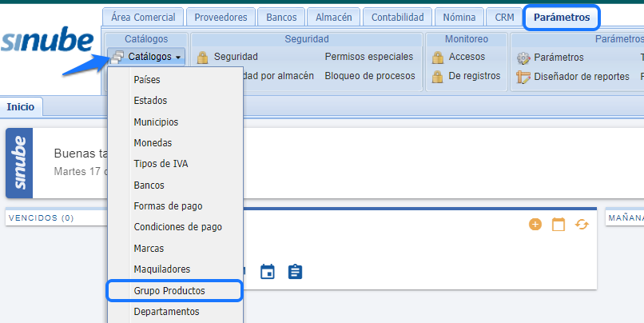This screenshot has width=644, height=323.
Task: Open the Bancos ribbon tab
Action: [x=281, y=18]
